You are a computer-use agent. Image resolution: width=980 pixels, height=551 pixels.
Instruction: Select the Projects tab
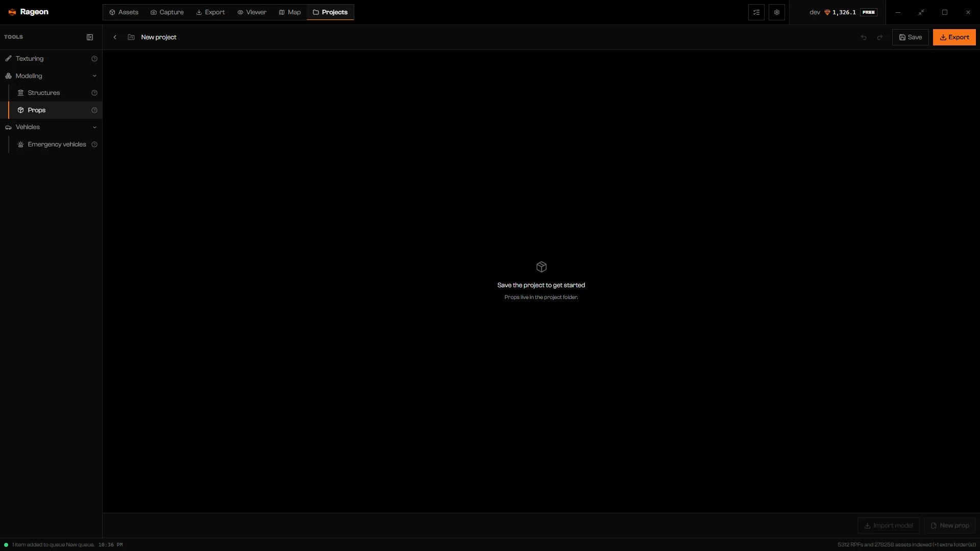coord(330,12)
